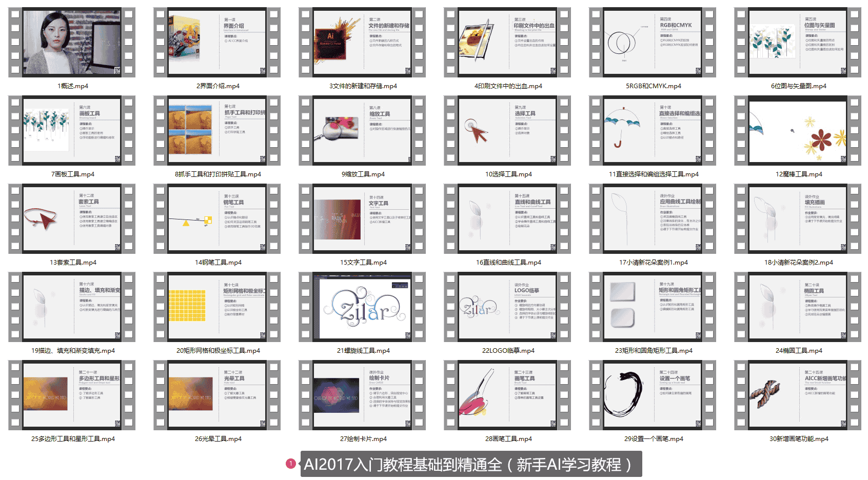Open the 18小清新花朵案例2.mp4 thumbnail
The width and height of the screenshot is (868, 480).
798,218
